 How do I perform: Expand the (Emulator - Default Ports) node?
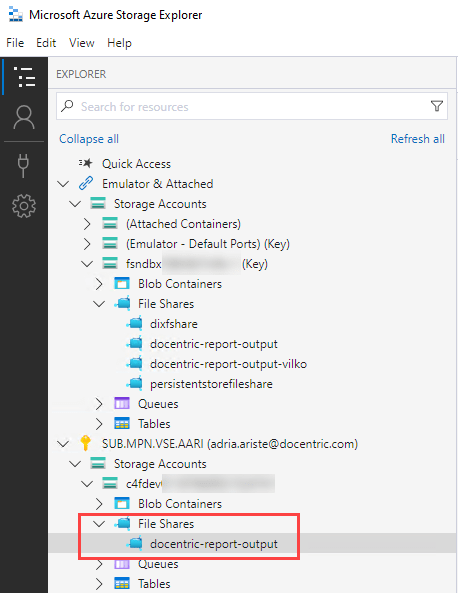click(87, 244)
